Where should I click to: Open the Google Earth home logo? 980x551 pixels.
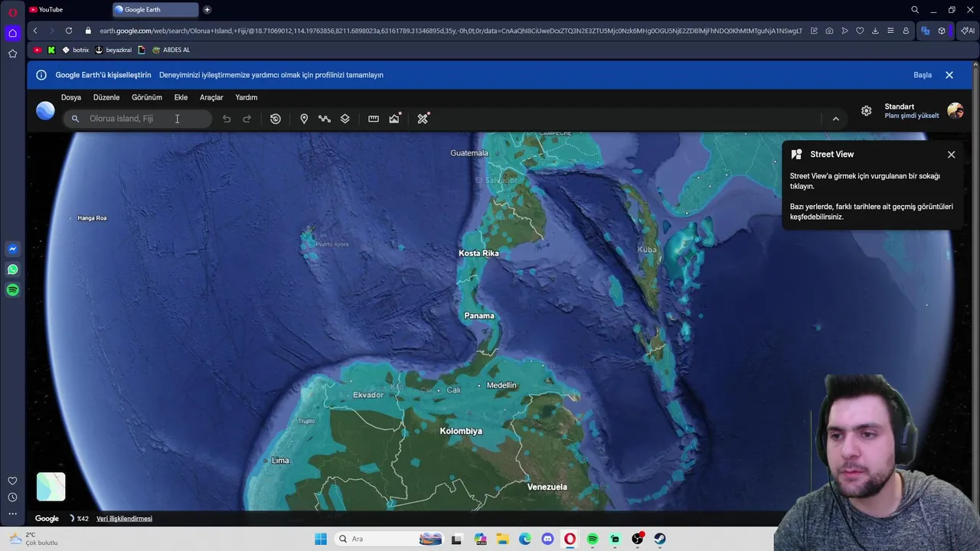(x=45, y=111)
